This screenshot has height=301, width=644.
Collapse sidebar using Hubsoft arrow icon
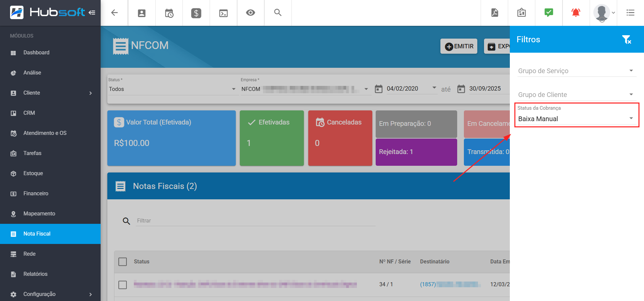[92, 13]
